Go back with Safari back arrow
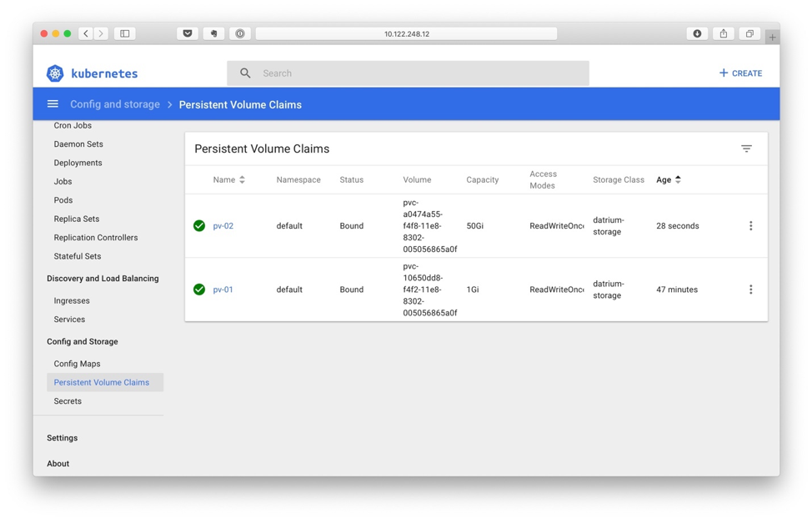Viewport: 812px width, 519px height. point(86,33)
